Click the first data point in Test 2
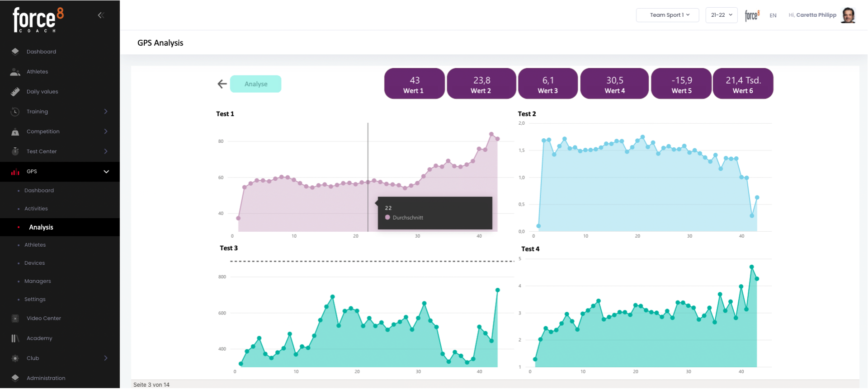 pos(538,226)
